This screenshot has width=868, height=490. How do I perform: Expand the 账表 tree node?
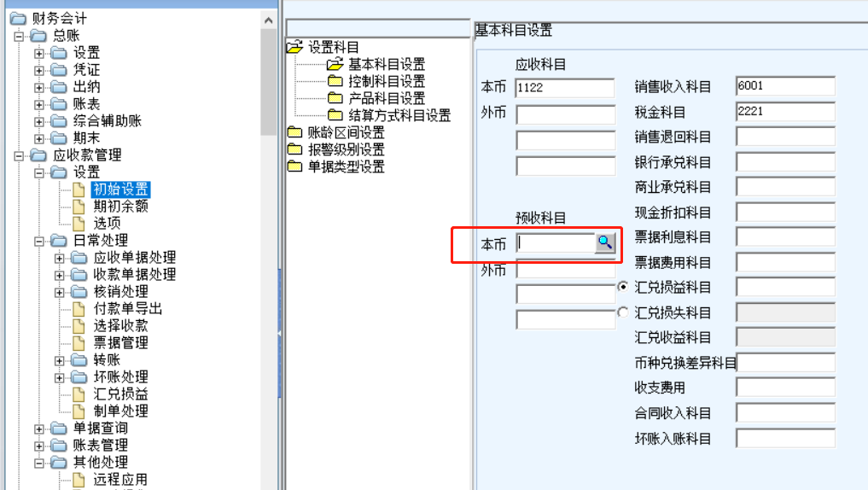coord(38,105)
